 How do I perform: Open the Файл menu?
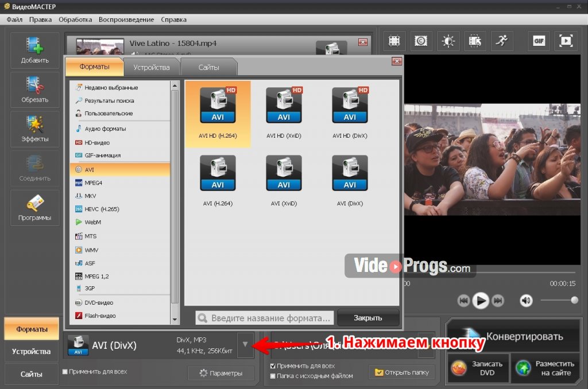(14, 20)
